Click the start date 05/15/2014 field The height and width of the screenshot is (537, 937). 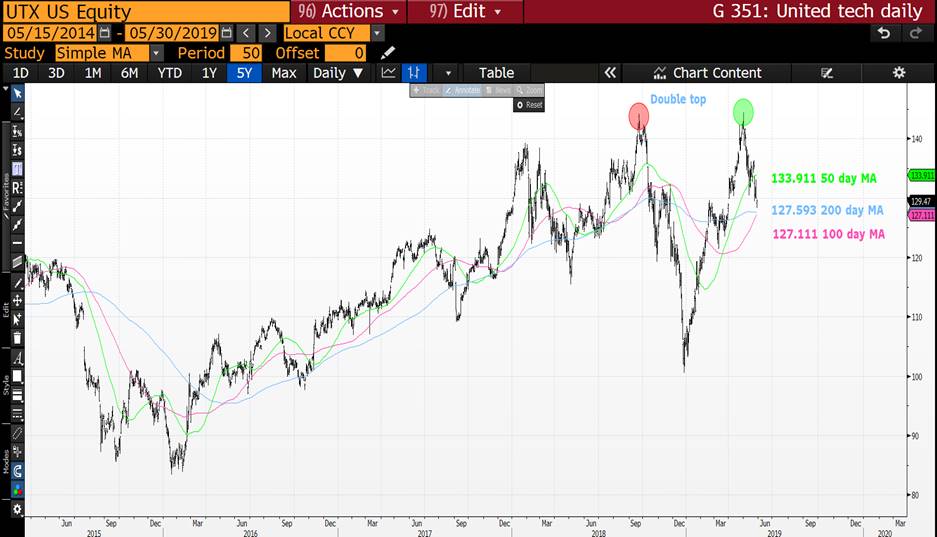(x=51, y=33)
